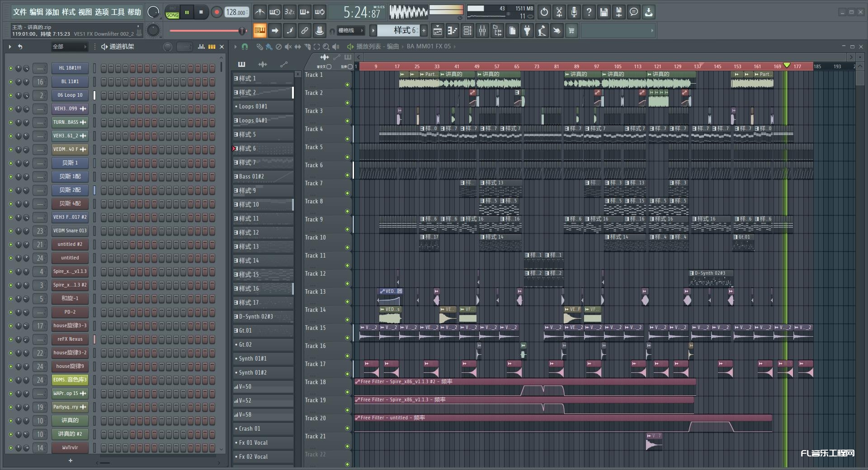868x470 pixels.
Task: Click render as audio file icon
Action: coord(619,12)
